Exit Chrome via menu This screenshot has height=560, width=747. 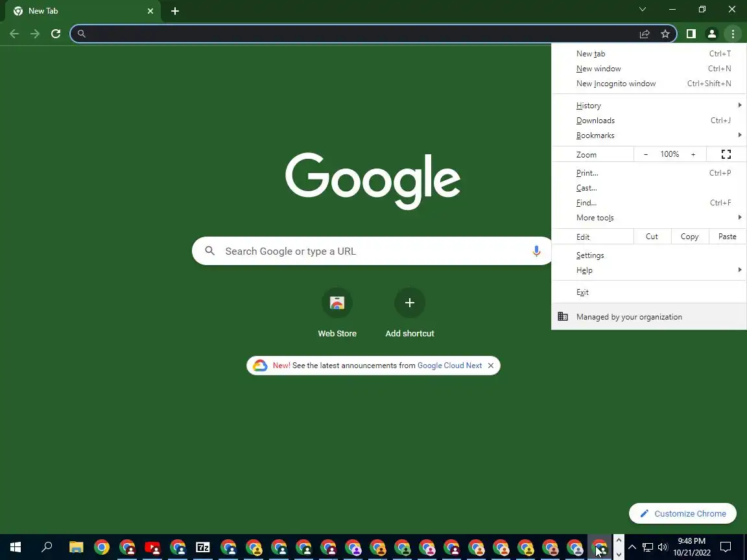[x=649, y=292]
